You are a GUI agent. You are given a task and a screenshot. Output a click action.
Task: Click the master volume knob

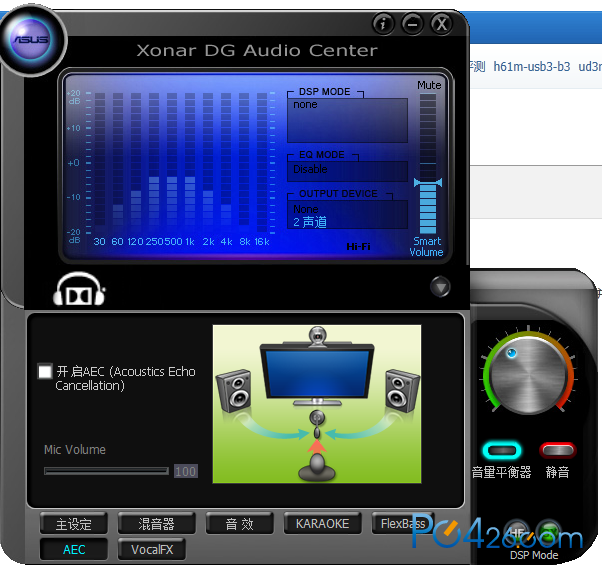click(x=529, y=374)
